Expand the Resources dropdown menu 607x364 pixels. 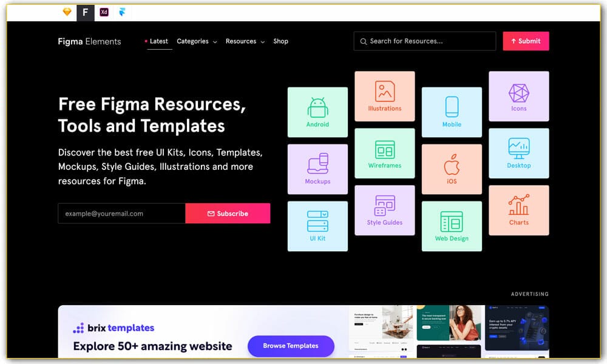tap(245, 41)
